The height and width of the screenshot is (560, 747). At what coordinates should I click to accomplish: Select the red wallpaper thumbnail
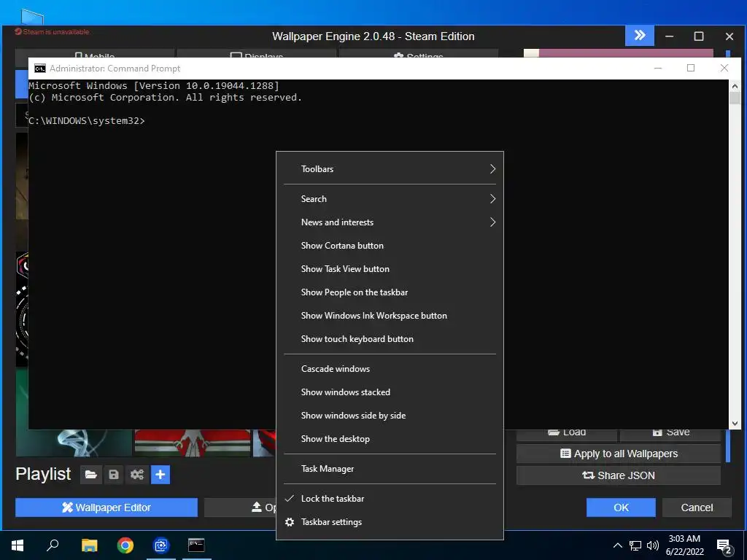tap(193, 443)
